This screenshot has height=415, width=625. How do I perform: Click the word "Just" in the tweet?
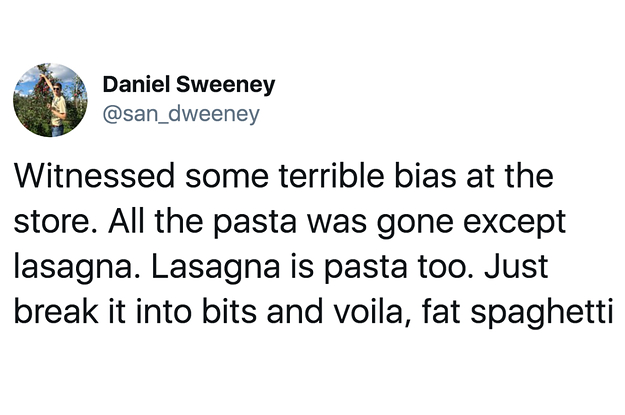tap(516, 266)
